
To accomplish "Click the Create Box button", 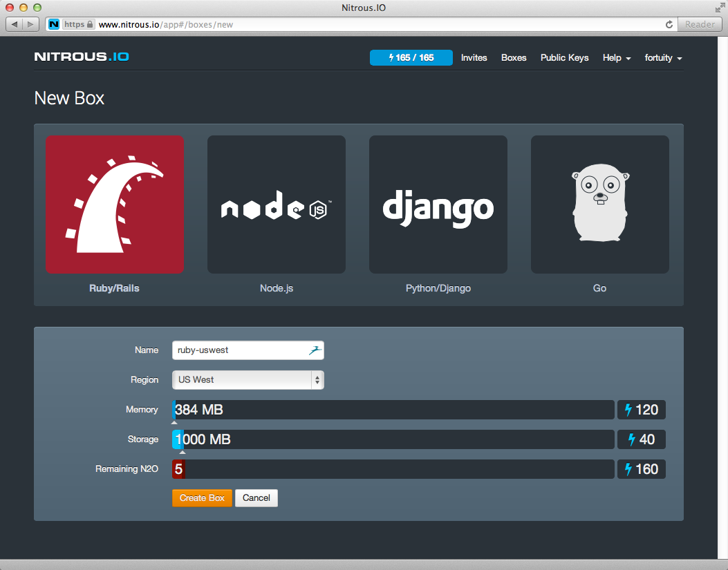I will [202, 498].
